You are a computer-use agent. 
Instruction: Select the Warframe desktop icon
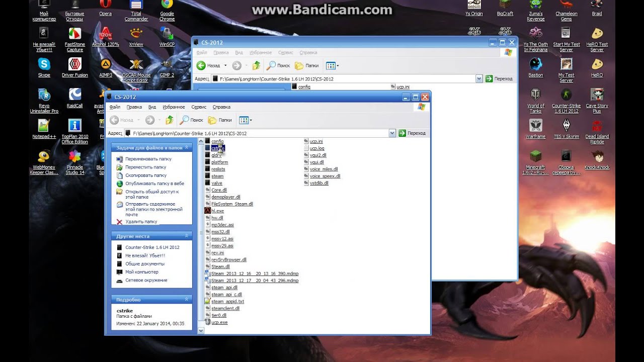point(536,129)
